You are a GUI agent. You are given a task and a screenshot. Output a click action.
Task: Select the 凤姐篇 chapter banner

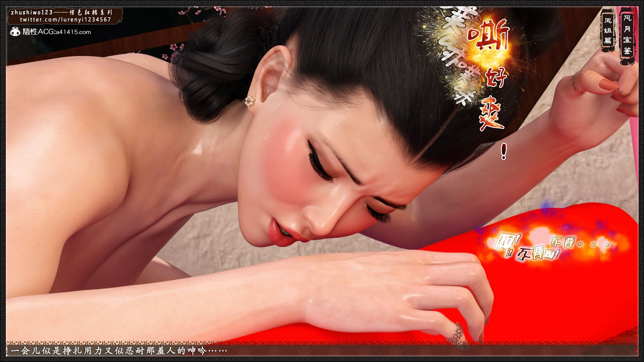click(608, 30)
